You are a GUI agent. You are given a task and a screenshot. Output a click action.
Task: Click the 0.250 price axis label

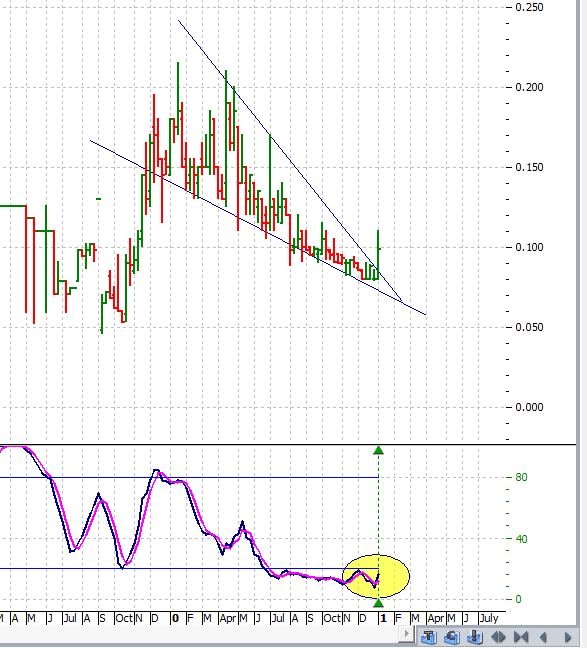[x=529, y=7]
